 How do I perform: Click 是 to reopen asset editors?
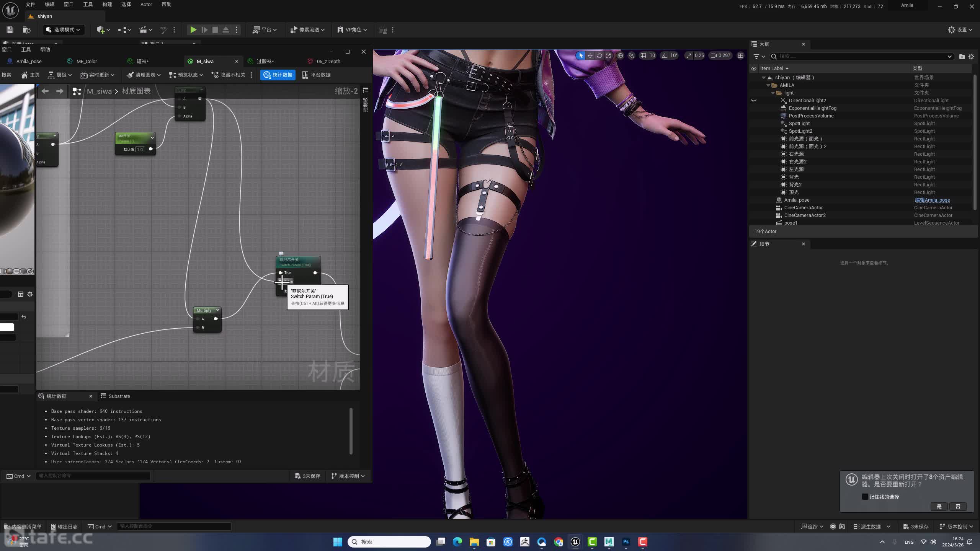click(939, 506)
